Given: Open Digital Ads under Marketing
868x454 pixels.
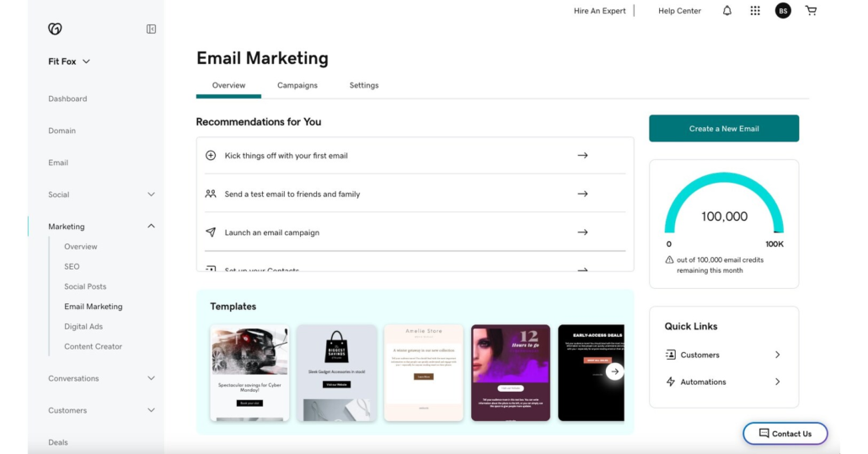Looking at the screenshot, I should click(x=83, y=326).
